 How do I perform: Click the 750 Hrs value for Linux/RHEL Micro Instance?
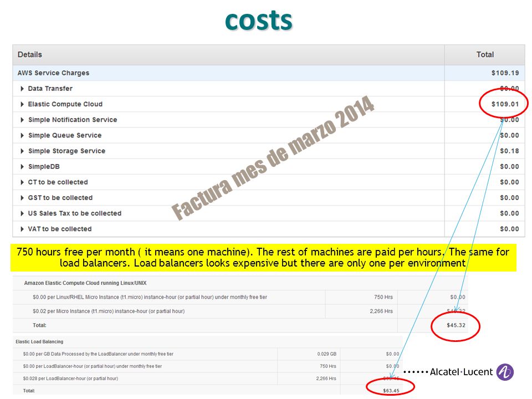point(383,297)
